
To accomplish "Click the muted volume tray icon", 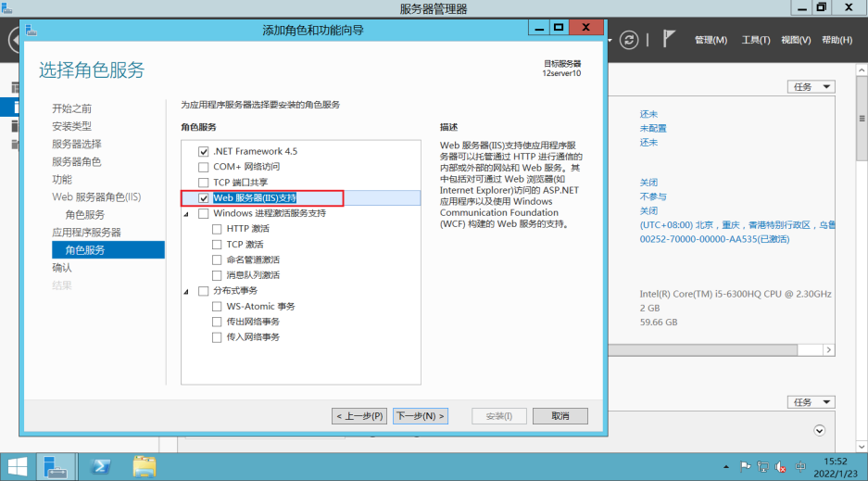I will point(781,467).
